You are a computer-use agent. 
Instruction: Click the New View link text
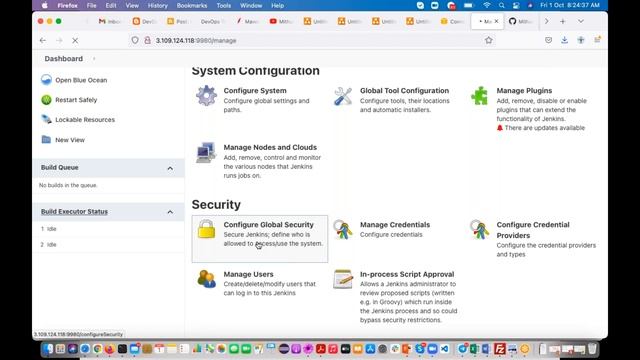click(x=70, y=140)
